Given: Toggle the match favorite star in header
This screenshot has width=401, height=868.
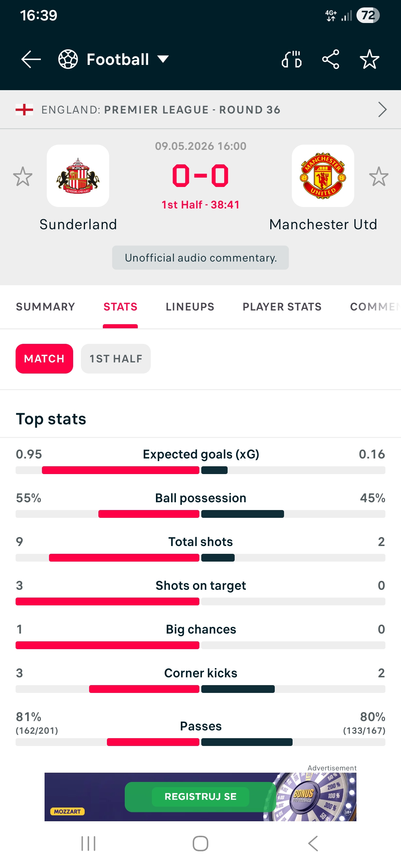Looking at the screenshot, I should point(369,59).
